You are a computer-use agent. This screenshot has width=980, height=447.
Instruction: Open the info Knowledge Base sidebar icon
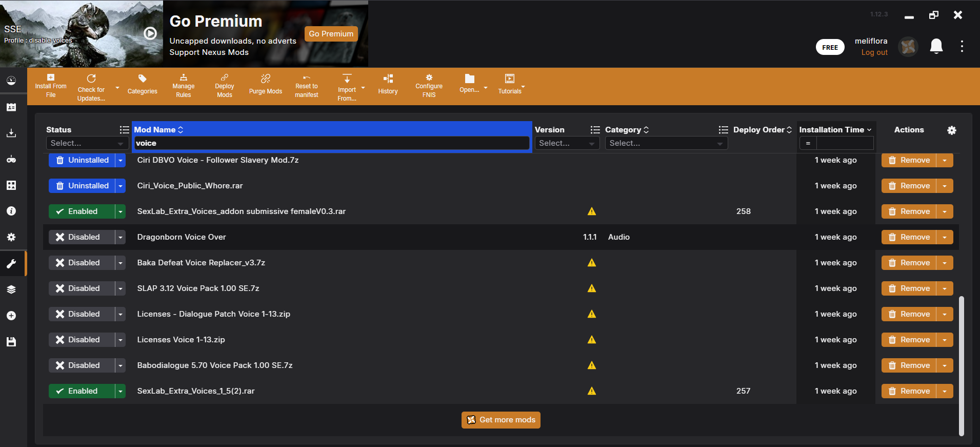[x=11, y=211]
